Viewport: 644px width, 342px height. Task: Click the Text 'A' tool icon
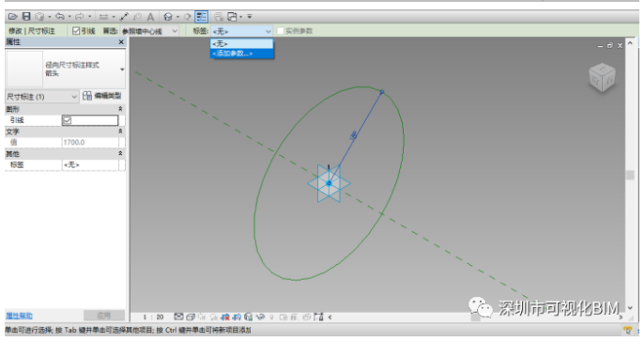pos(151,17)
